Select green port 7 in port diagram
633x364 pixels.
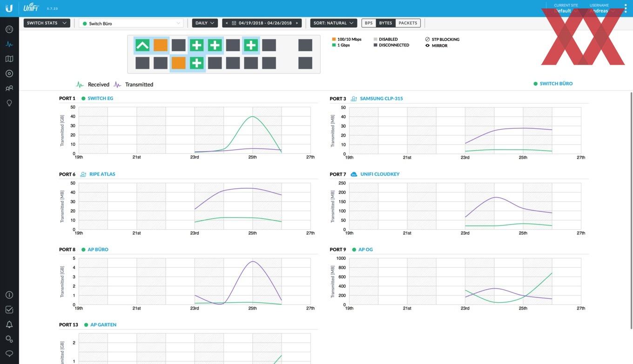[x=196, y=45]
